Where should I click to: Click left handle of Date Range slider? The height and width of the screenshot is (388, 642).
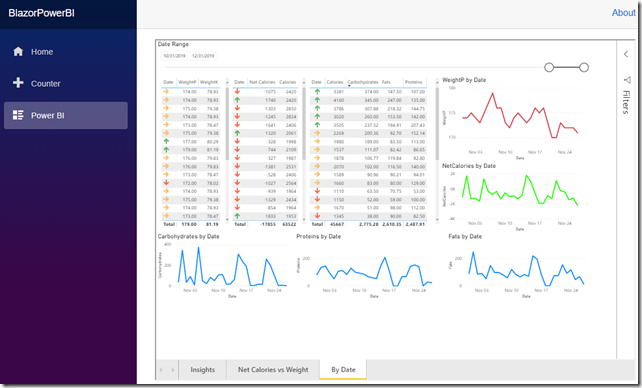tap(549, 68)
